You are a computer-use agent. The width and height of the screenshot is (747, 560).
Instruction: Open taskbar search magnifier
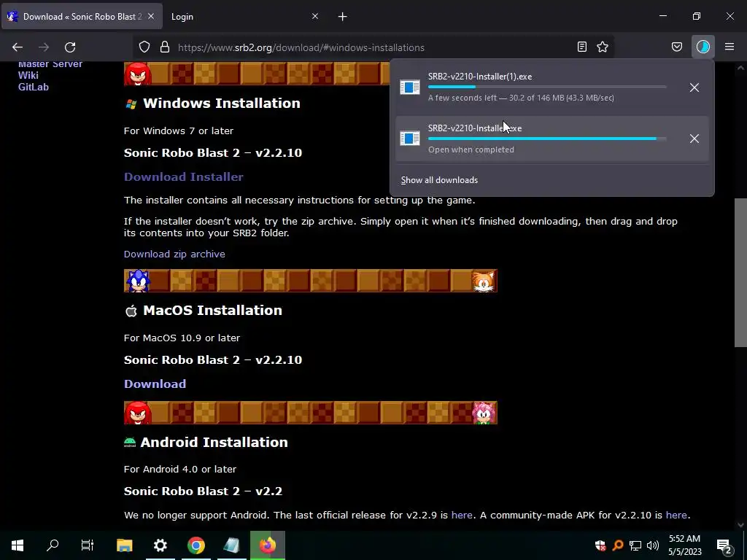(x=53, y=545)
